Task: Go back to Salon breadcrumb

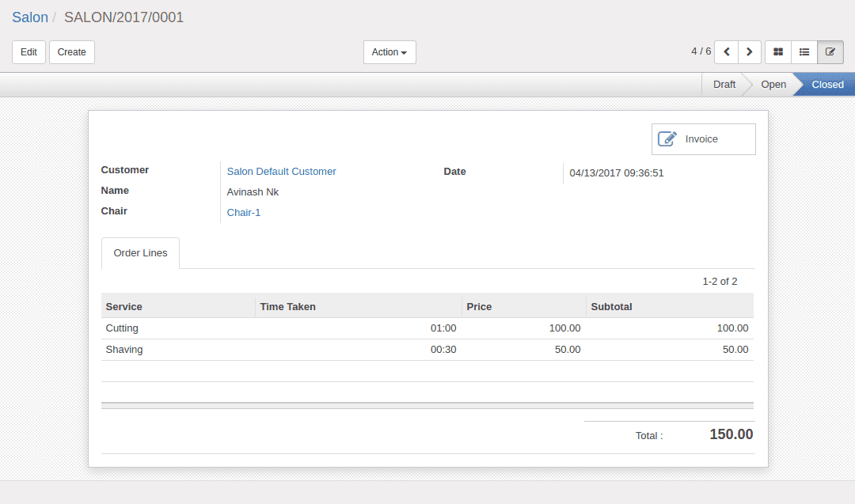Action: point(30,17)
